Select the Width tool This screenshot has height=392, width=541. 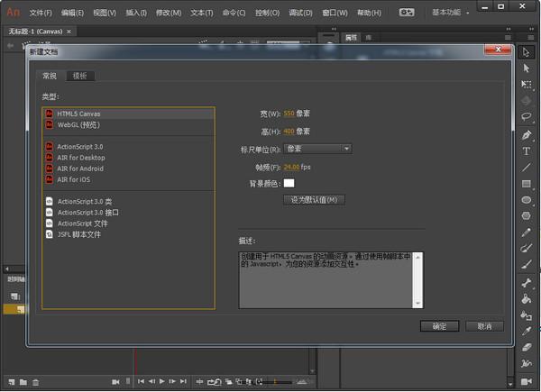pos(526,363)
